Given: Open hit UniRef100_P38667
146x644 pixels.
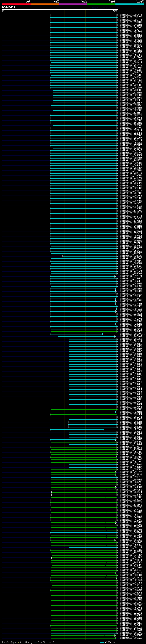Looking at the screenshot, I should pos(131,595).
